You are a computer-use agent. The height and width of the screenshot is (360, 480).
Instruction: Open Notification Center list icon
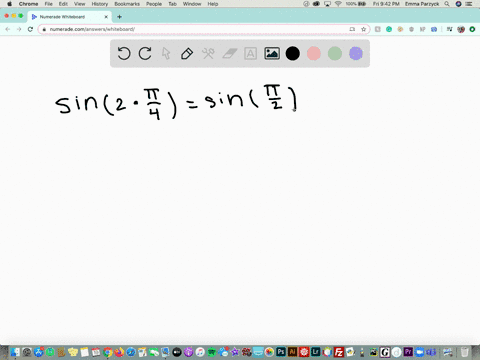coord(469,4)
